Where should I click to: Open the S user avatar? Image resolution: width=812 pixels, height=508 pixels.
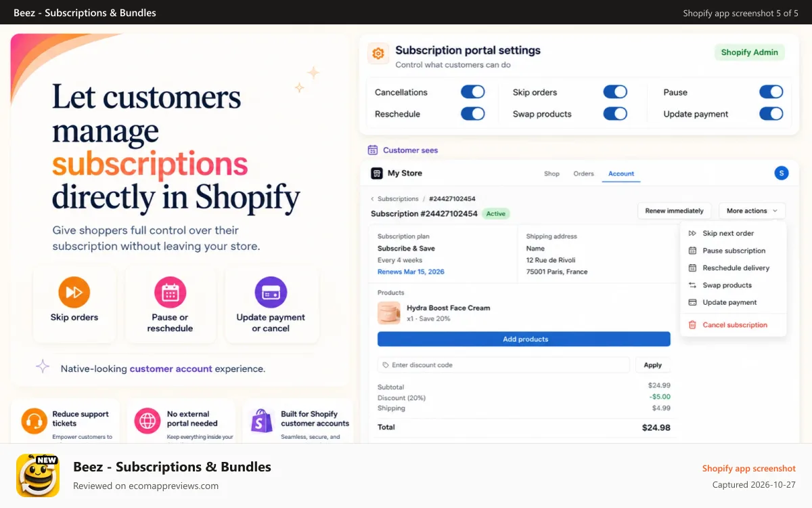782,173
